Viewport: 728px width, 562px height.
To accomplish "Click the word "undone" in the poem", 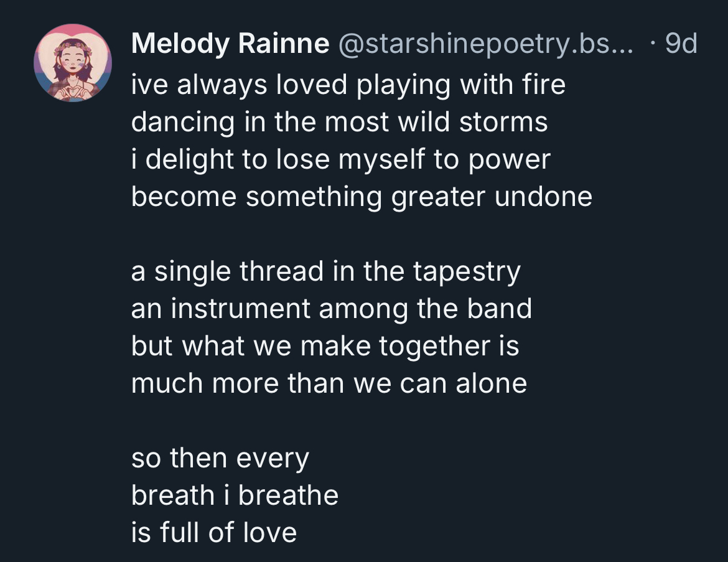I will [543, 197].
